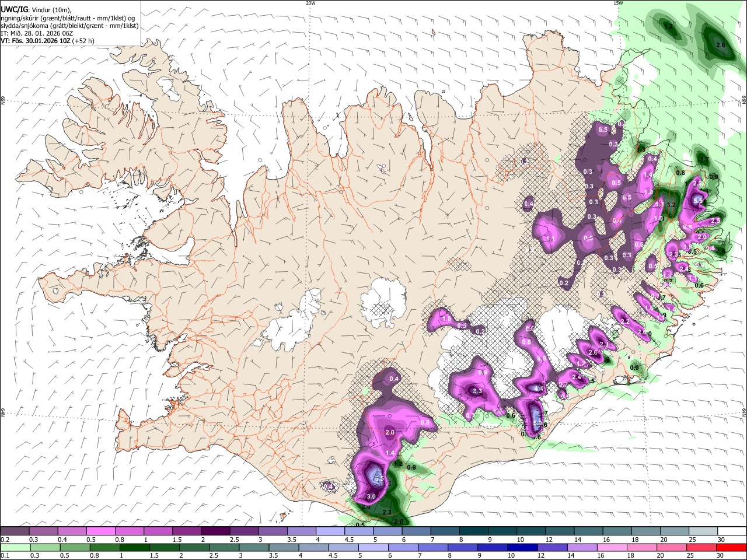Click the '5.5' value in the southwest snow cell
Image resolution: width=747 pixels, height=560 pixels.
tap(378, 479)
